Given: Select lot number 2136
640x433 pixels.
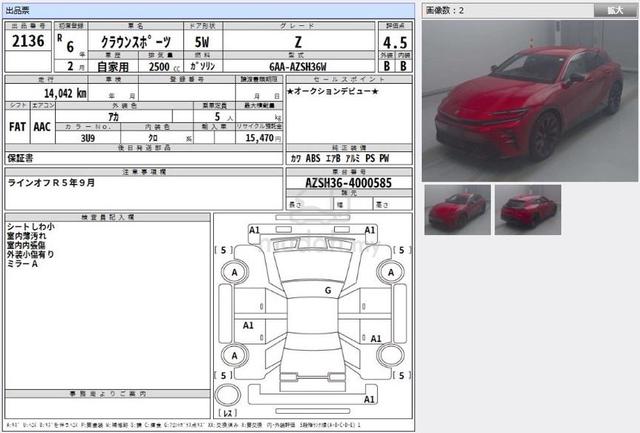Looking at the screenshot, I should click(x=28, y=41).
